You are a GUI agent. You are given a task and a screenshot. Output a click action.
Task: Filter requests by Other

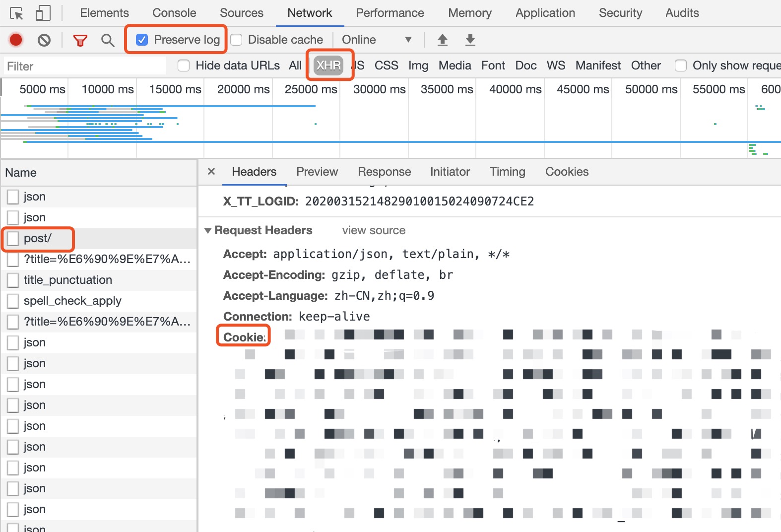pyautogui.click(x=646, y=66)
